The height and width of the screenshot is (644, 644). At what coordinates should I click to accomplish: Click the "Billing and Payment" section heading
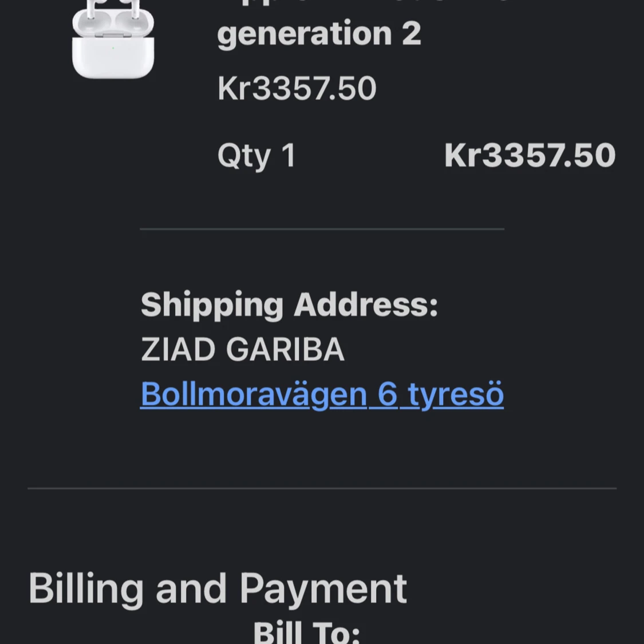[x=217, y=588]
